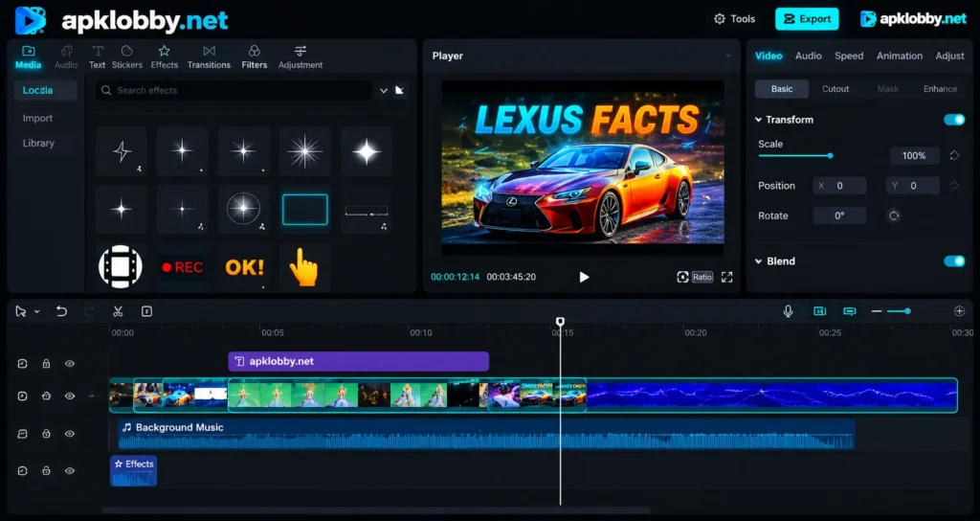The height and width of the screenshot is (521, 980).
Task: Open the Text tab
Action: pyautogui.click(x=97, y=57)
